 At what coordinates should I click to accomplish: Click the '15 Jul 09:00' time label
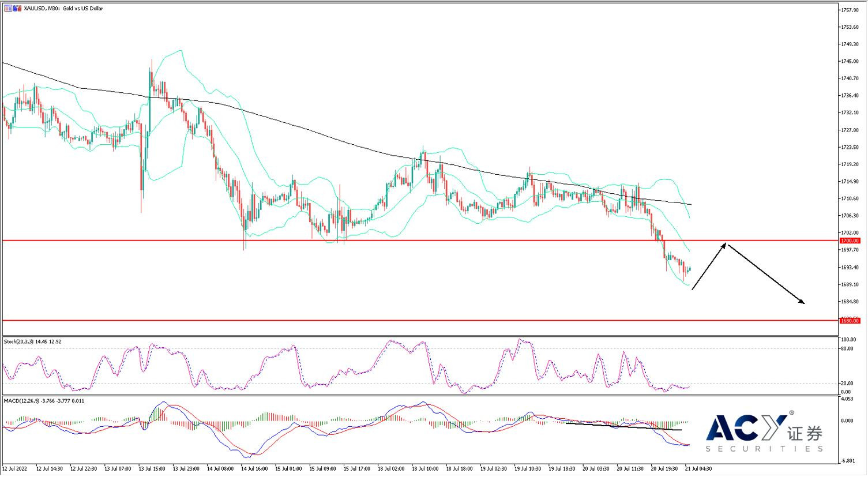323,469
